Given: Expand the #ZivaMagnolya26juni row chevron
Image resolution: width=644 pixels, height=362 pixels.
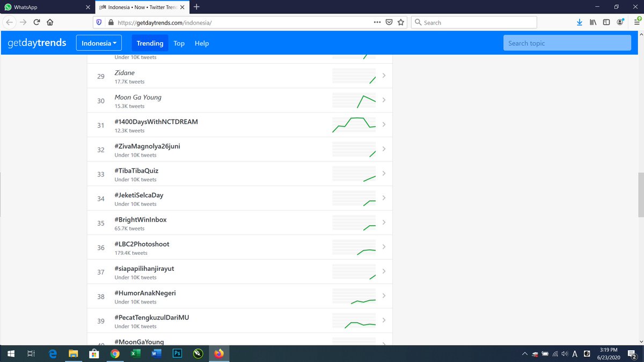Looking at the screenshot, I should point(384,149).
